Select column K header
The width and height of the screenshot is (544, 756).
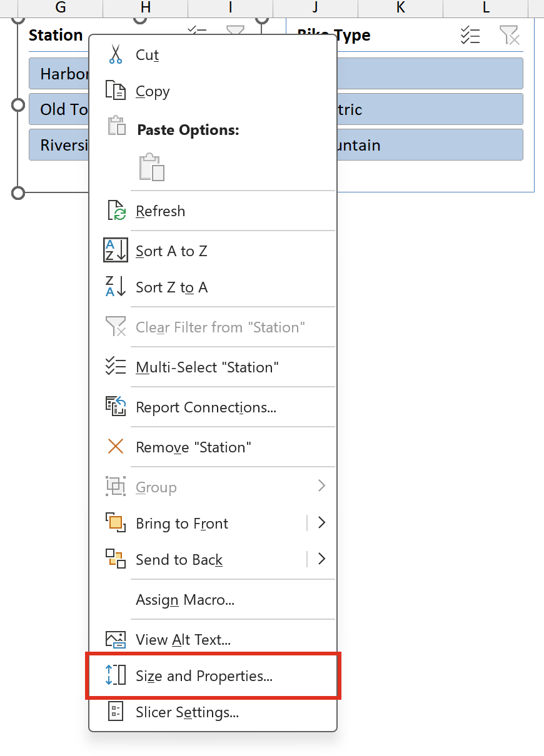click(401, 7)
